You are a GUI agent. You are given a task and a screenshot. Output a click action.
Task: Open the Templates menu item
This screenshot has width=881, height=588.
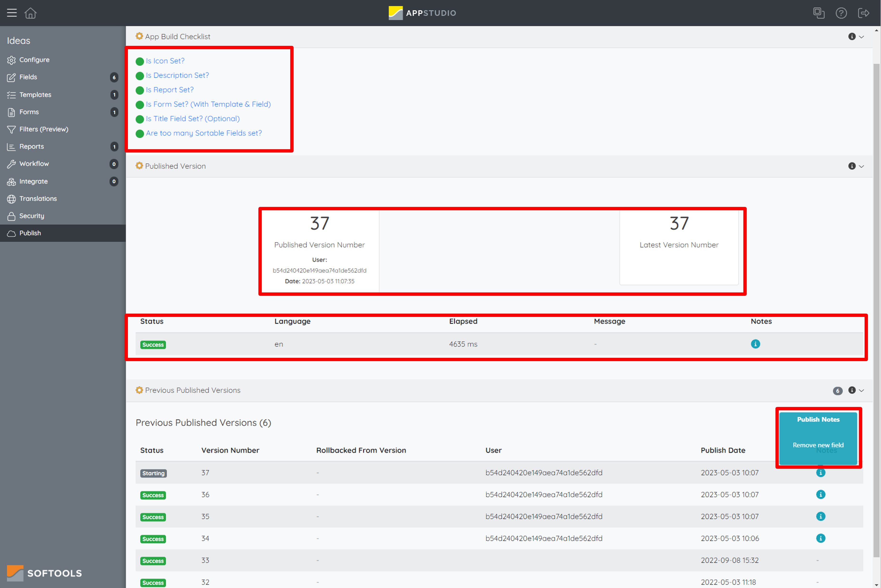point(63,95)
